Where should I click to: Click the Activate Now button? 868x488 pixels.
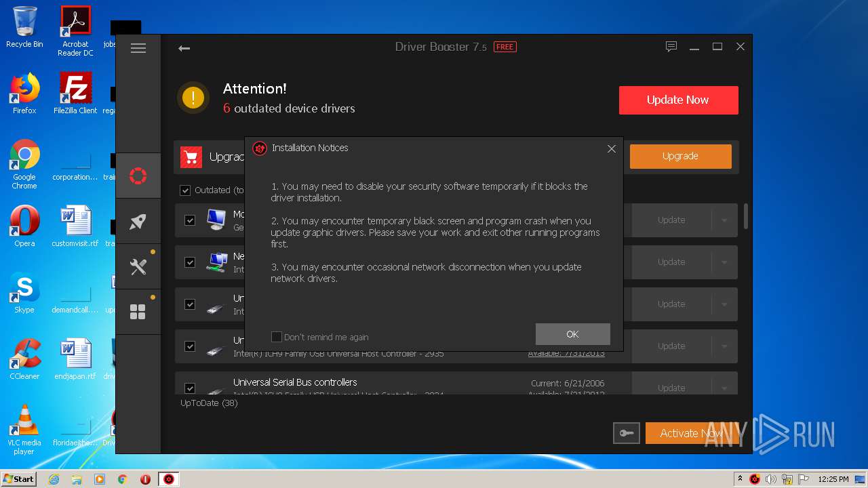(x=692, y=433)
